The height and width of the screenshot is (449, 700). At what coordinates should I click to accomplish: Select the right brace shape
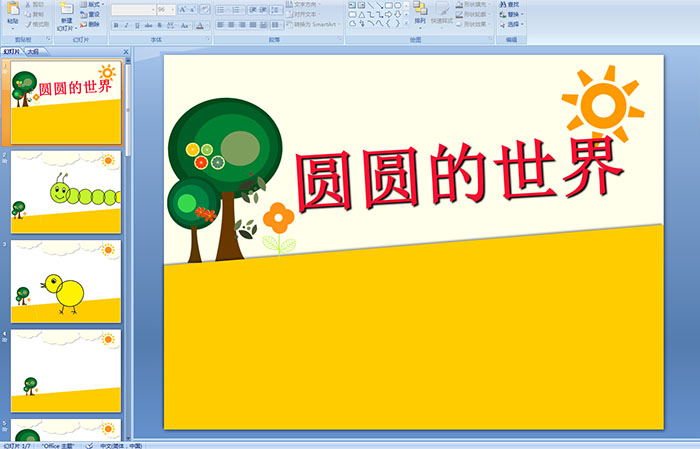pyautogui.click(x=397, y=24)
